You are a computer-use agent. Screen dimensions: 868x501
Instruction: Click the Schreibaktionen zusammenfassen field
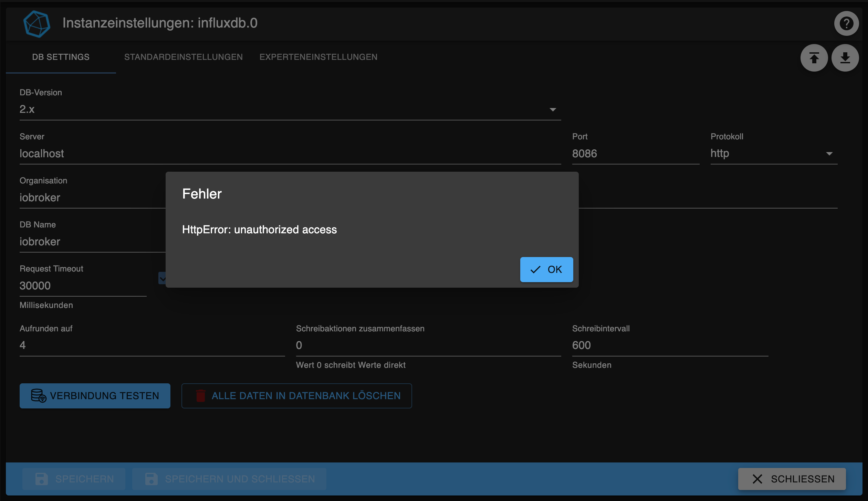428,345
